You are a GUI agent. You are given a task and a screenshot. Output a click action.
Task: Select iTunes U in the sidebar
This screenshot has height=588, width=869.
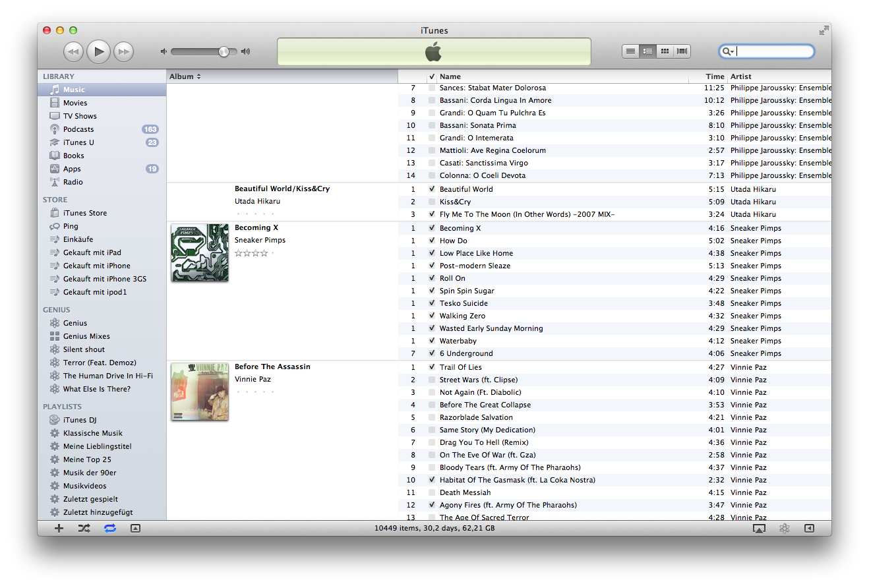[102, 142]
